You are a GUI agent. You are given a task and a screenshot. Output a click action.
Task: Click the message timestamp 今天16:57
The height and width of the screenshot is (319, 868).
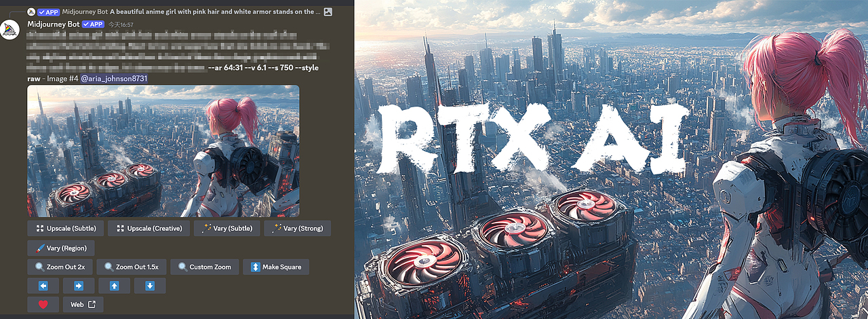[x=121, y=24]
